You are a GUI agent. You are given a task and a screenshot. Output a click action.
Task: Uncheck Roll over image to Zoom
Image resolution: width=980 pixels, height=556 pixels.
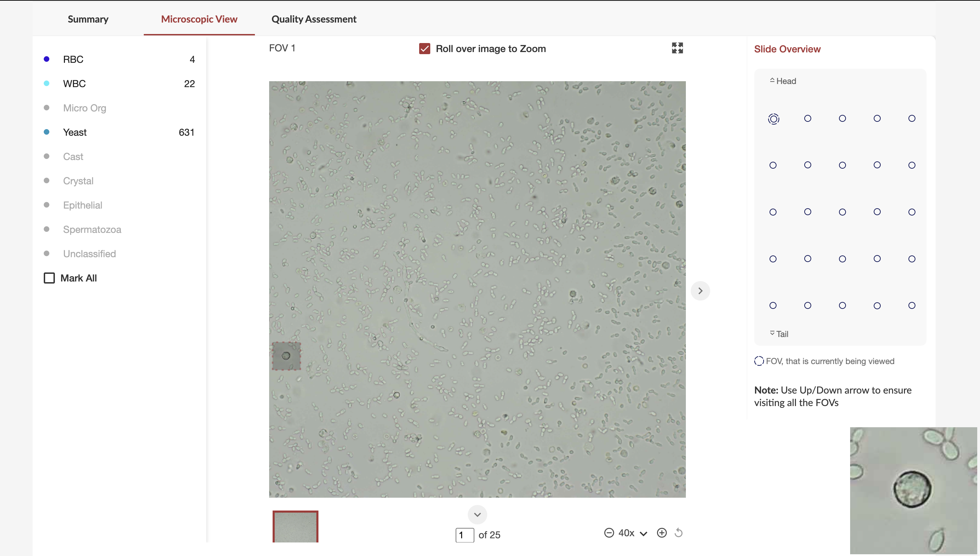tap(424, 49)
